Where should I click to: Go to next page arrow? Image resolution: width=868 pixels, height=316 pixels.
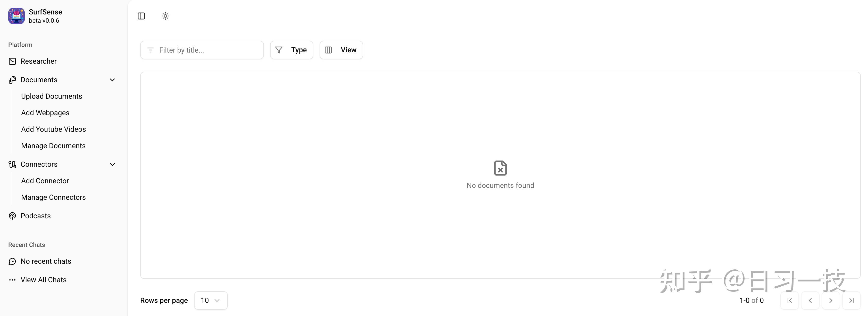tap(831, 301)
